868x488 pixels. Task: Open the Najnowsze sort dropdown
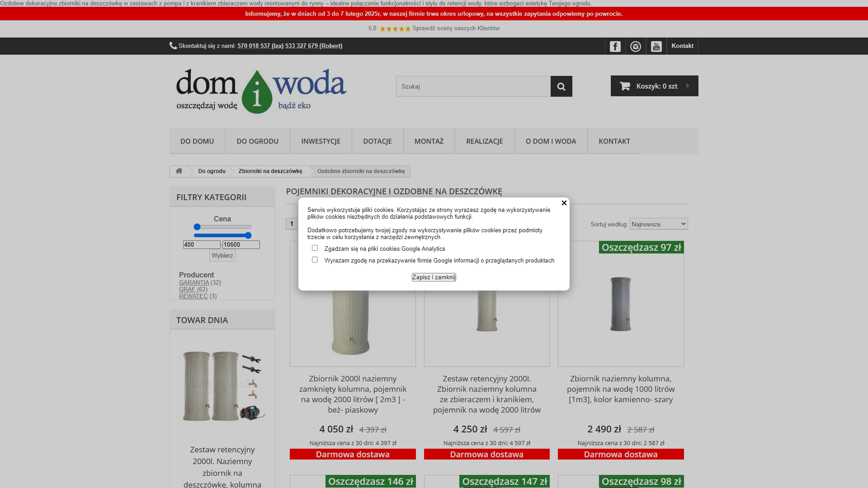[x=658, y=224]
